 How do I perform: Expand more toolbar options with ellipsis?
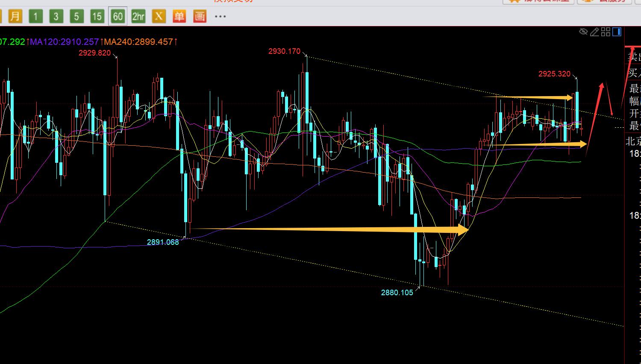point(220,17)
